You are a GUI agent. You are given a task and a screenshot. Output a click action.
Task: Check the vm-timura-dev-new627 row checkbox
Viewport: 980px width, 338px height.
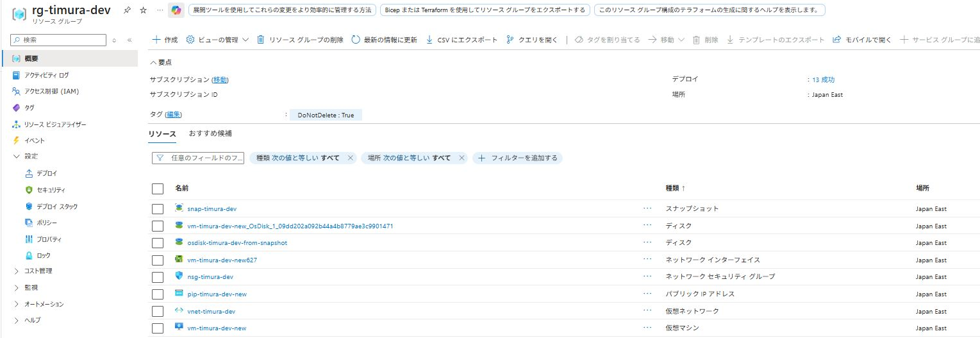click(x=158, y=260)
